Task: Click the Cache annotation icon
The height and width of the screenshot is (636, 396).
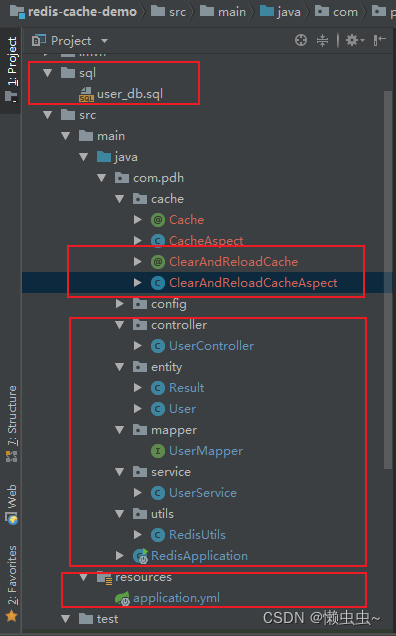Action: coord(157,220)
